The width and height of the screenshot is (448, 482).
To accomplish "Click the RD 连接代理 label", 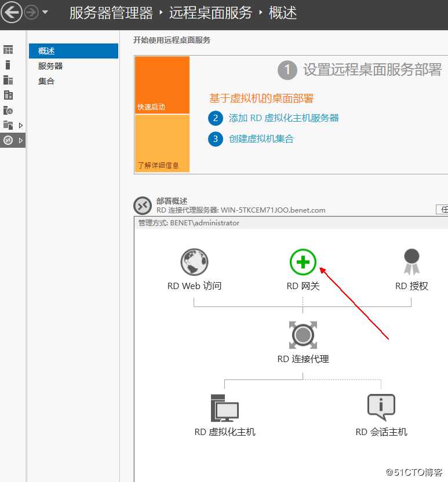I will 303,359.
